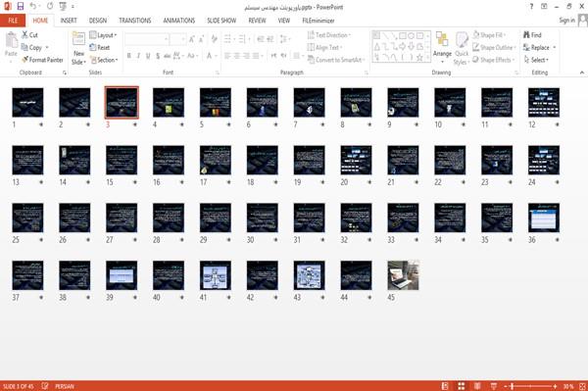Viewport: 588px width, 391px height.
Task: Expand Shape Effects menu
Action: pyautogui.click(x=494, y=60)
